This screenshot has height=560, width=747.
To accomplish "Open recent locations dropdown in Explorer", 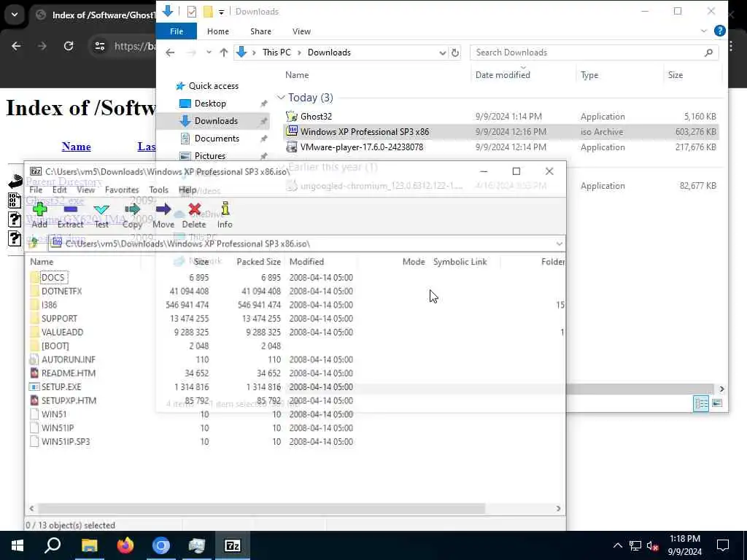I will click(x=209, y=52).
